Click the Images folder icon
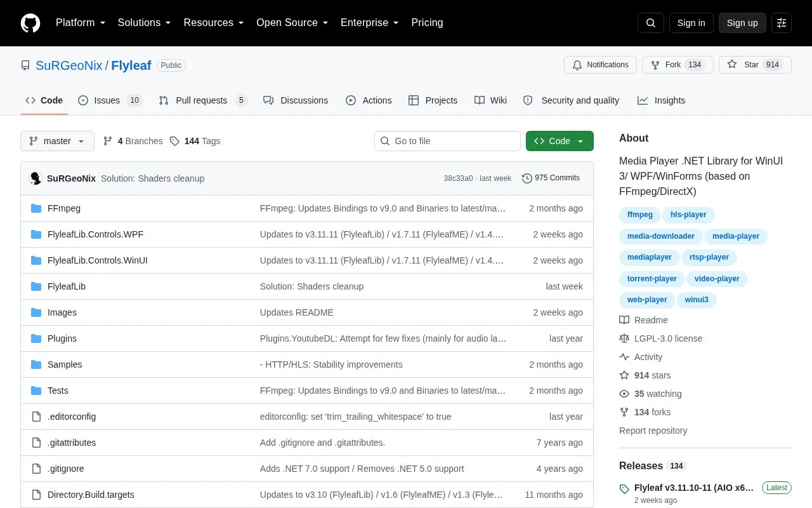The image size is (812, 508). pos(36,312)
